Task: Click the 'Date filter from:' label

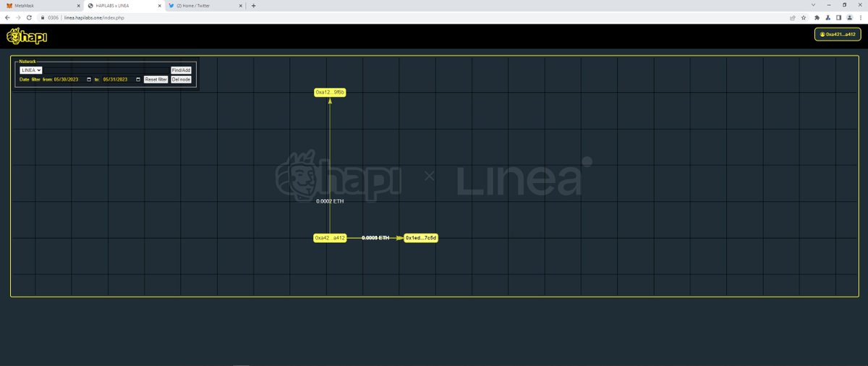Action: tap(36, 80)
